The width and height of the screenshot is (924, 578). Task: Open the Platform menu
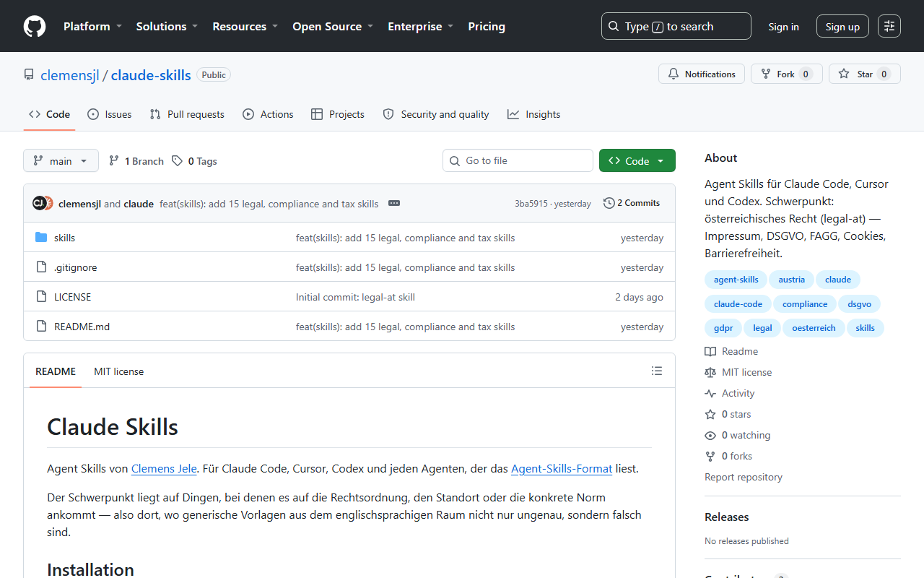tap(92, 26)
